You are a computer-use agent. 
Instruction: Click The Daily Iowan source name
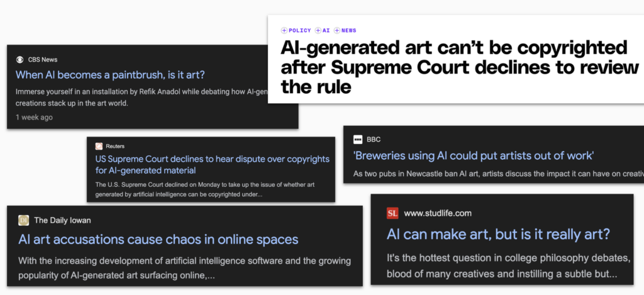pyautogui.click(x=62, y=220)
